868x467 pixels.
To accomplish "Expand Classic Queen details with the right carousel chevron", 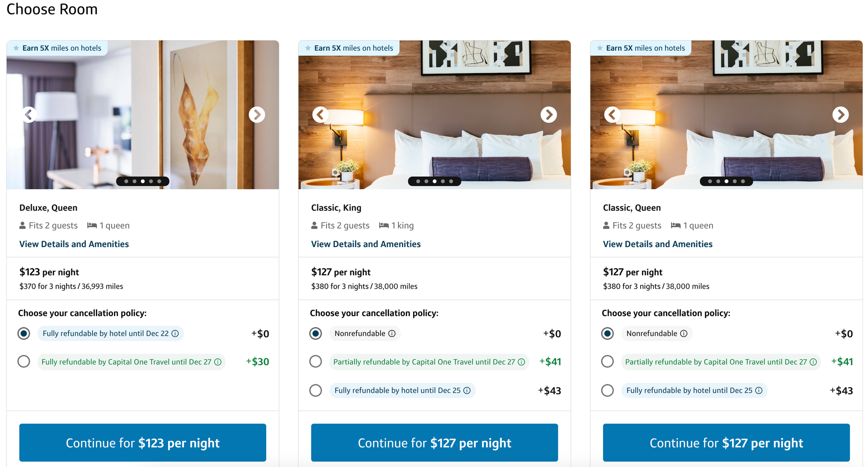I will click(x=840, y=114).
